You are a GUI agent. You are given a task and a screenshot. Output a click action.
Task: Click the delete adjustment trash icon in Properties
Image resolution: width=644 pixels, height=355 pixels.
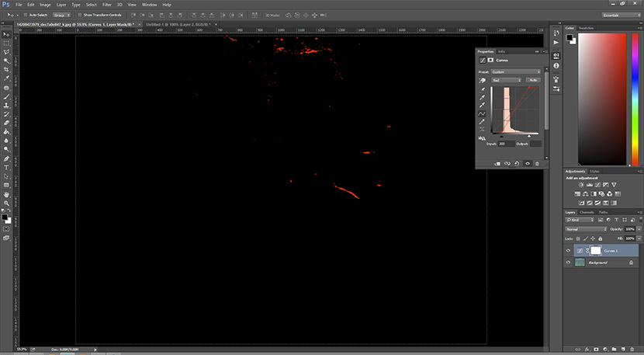(536, 164)
